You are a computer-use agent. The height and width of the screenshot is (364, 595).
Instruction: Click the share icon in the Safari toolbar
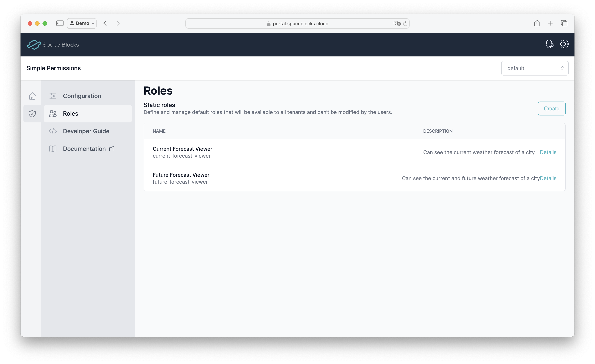click(537, 23)
